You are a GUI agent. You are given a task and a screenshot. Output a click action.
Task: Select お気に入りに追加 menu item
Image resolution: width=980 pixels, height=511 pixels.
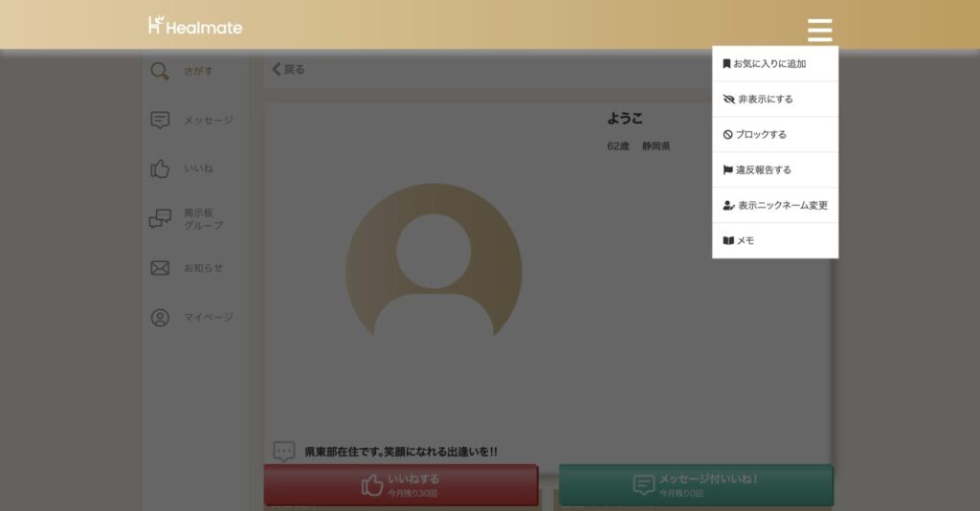775,64
